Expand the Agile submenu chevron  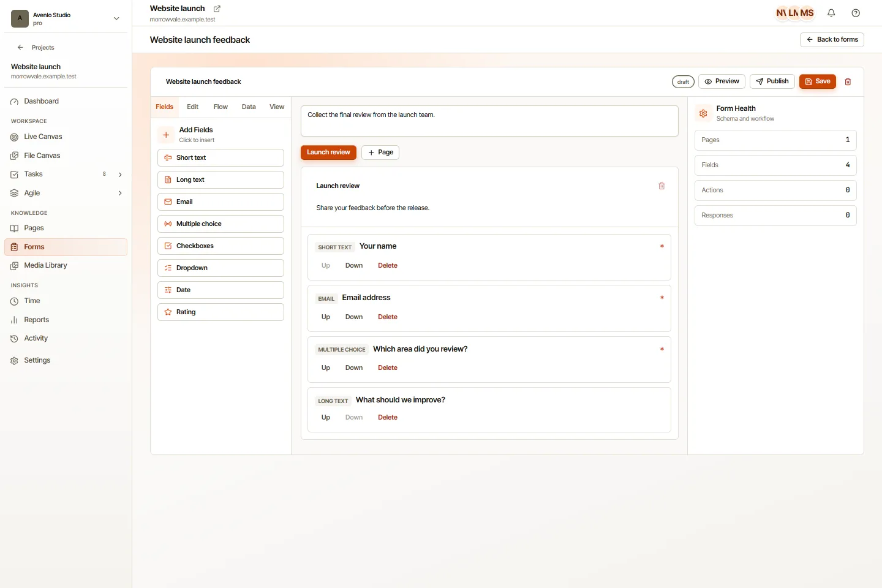click(x=120, y=193)
